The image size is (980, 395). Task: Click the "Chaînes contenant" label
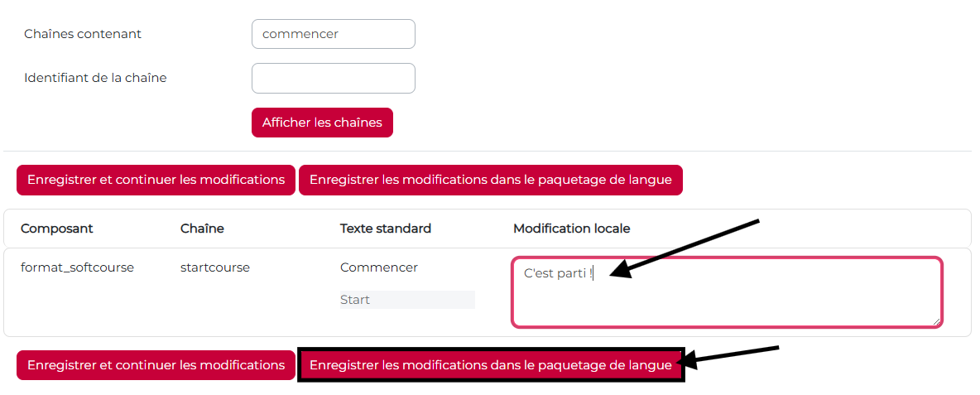(83, 34)
